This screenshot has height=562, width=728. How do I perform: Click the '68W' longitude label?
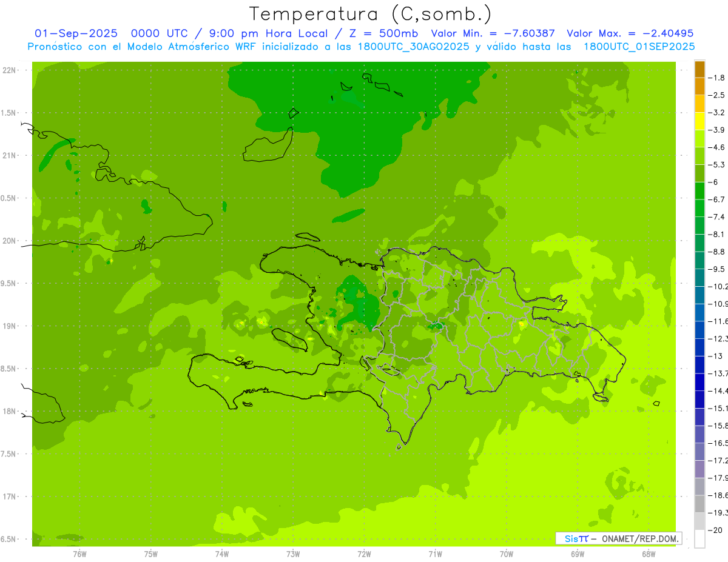click(649, 554)
